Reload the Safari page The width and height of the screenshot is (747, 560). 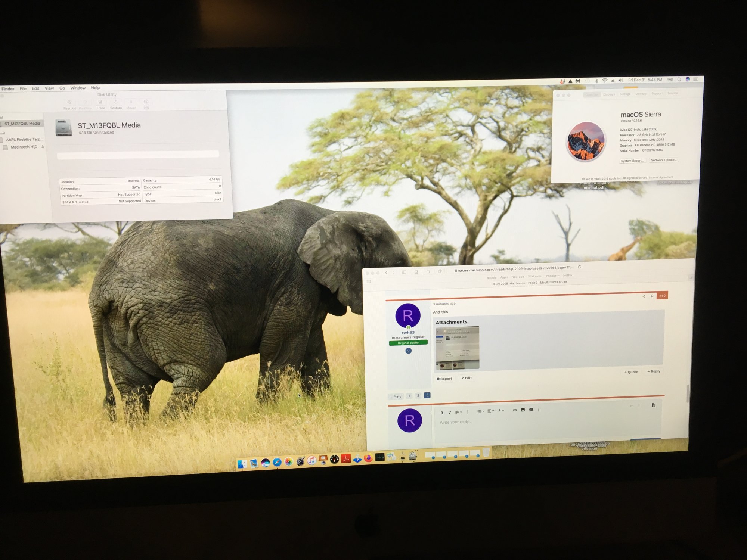pos(579,267)
